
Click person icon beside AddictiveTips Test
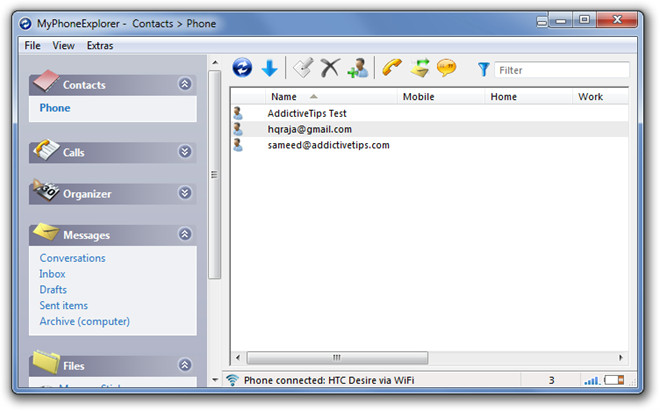[238, 113]
